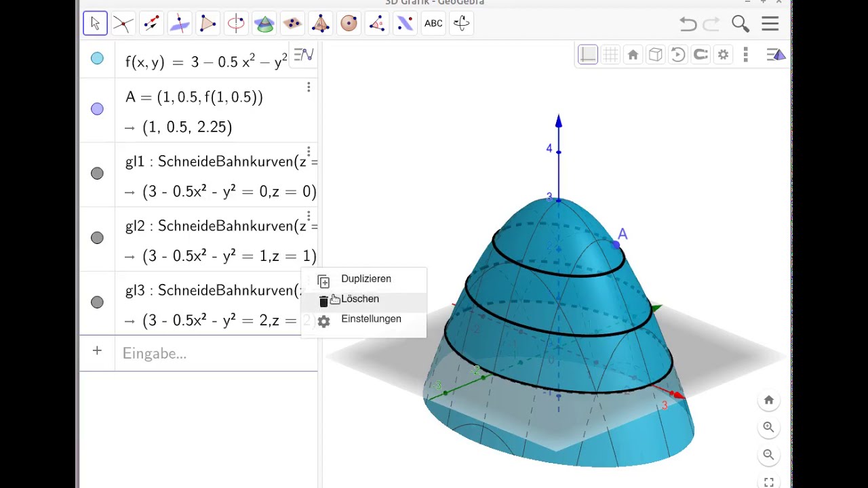
Task: Select the Line tool
Action: point(151,24)
